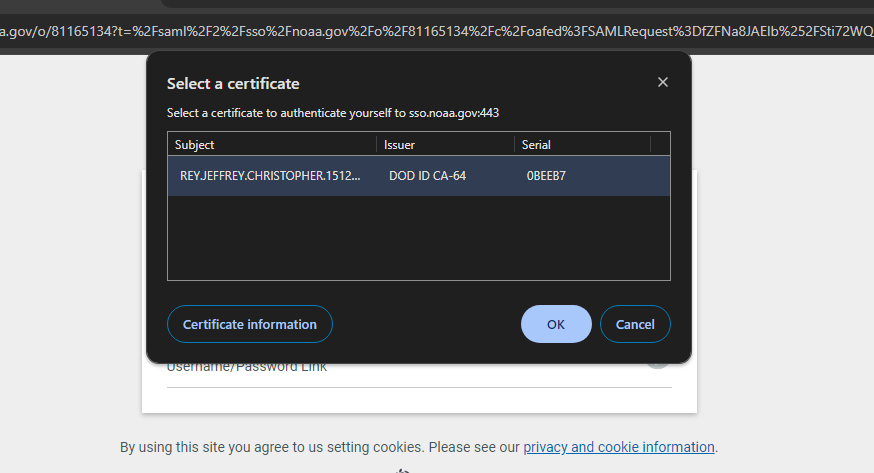This screenshot has width=874, height=473.
Task: Click the round icon beside Username/Password Link
Action: point(657,361)
